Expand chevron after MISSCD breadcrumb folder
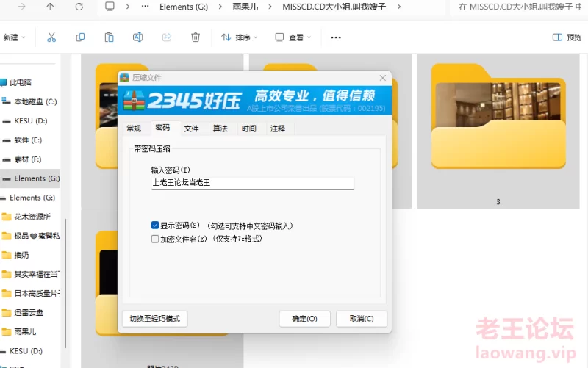Screen dimensions: 588x368 click(x=398, y=7)
